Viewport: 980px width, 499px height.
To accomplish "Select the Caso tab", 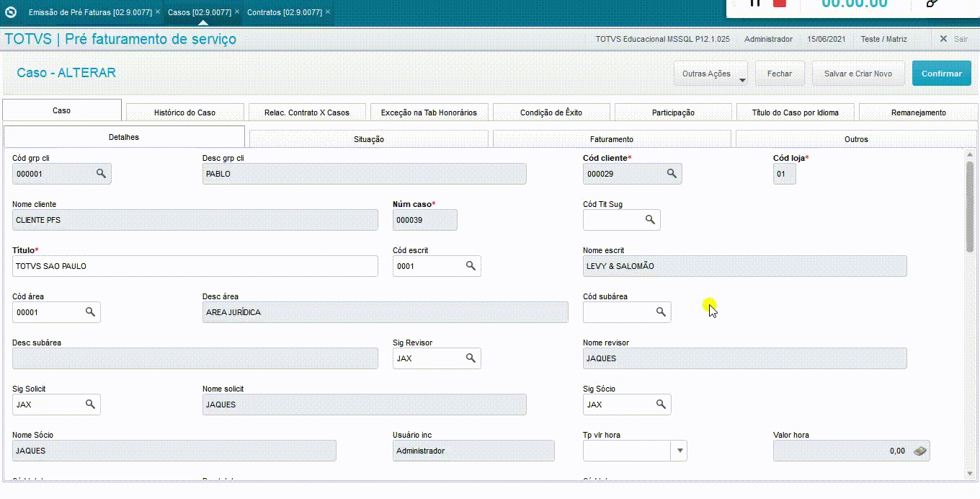I will pyautogui.click(x=62, y=110).
